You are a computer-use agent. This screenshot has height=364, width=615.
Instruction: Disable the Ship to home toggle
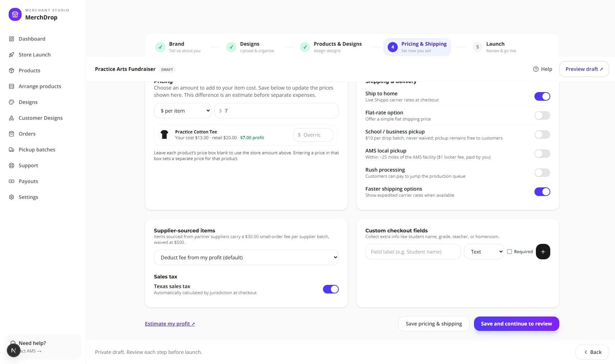[542, 96]
